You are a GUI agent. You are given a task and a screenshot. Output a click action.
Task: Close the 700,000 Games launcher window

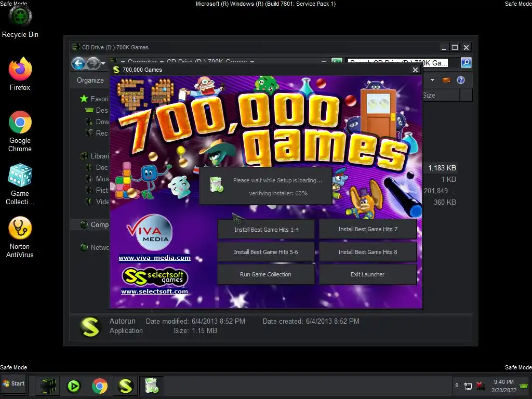click(415, 70)
